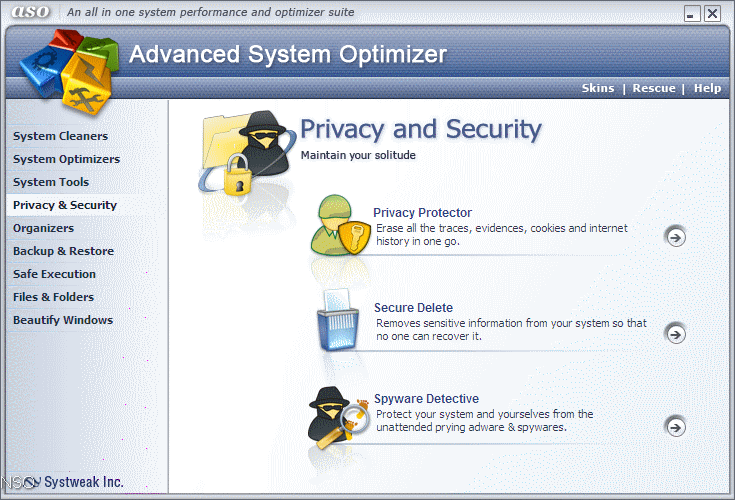Open the Spyware Detective spy magnifier icon
This screenshot has width=735, height=500.
338,418
